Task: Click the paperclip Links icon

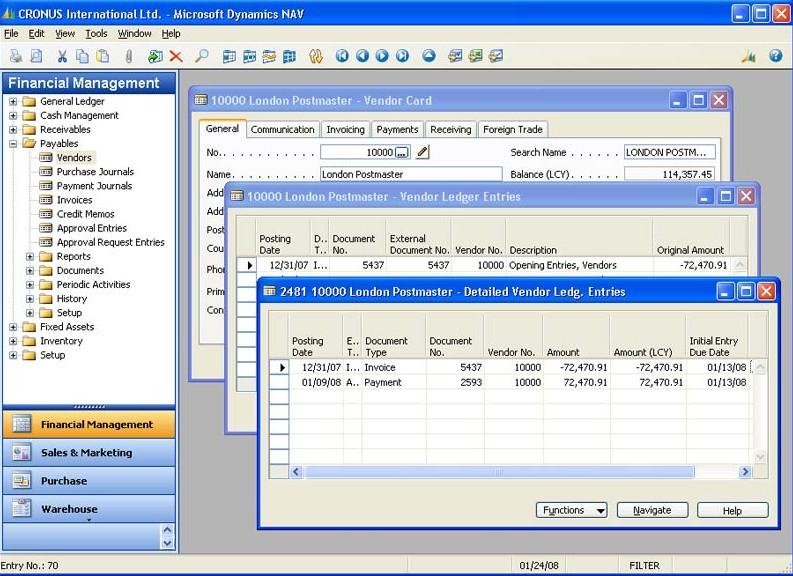Action: pos(128,56)
